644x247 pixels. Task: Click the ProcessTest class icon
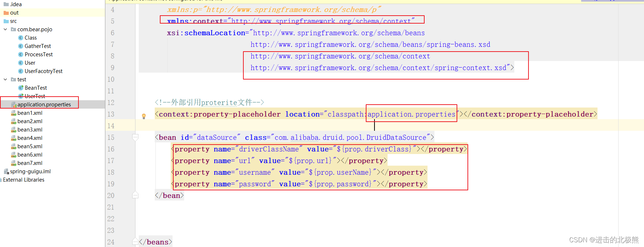21,54
